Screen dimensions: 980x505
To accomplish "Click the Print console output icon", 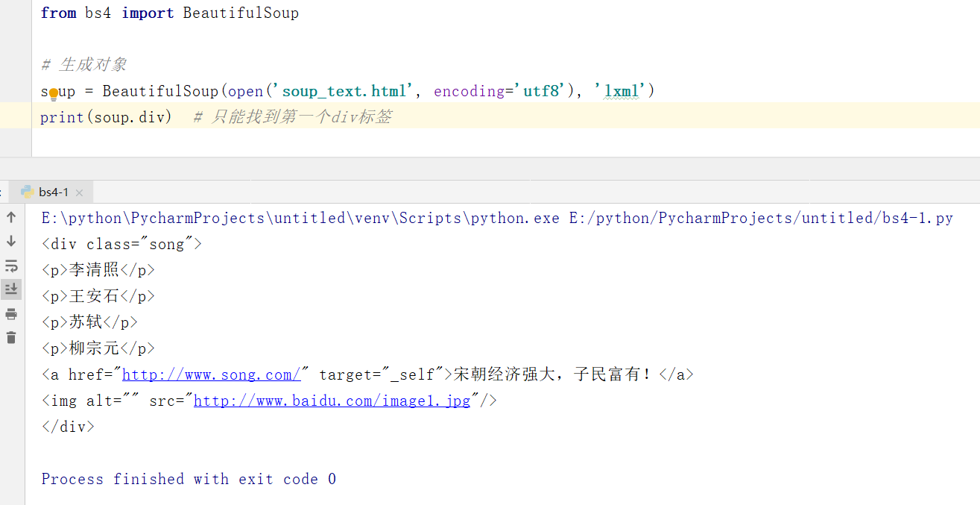I will (x=11, y=313).
